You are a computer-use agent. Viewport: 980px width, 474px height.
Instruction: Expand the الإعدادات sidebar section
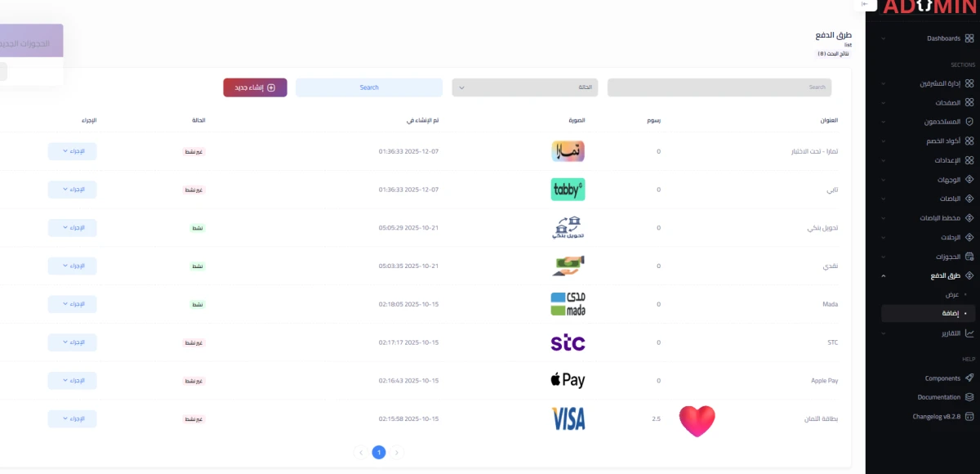(x=883, y=160)
